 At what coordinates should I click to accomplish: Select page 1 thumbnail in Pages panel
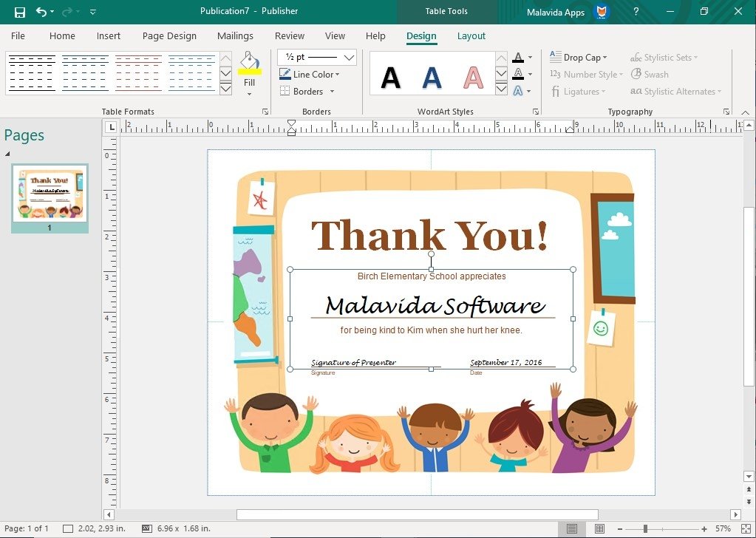coord(50,194)
